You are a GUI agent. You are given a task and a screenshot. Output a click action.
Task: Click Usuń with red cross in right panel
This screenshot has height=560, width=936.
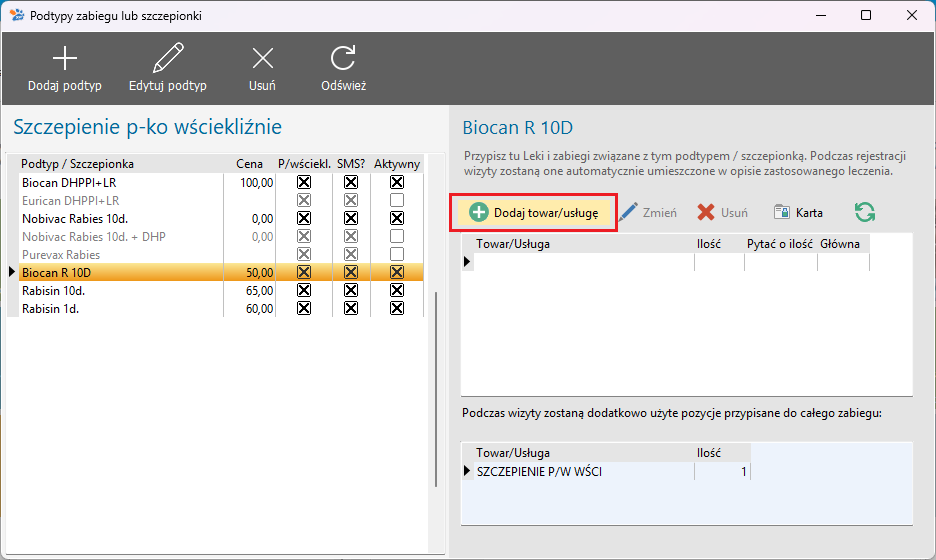click(722, 213)
